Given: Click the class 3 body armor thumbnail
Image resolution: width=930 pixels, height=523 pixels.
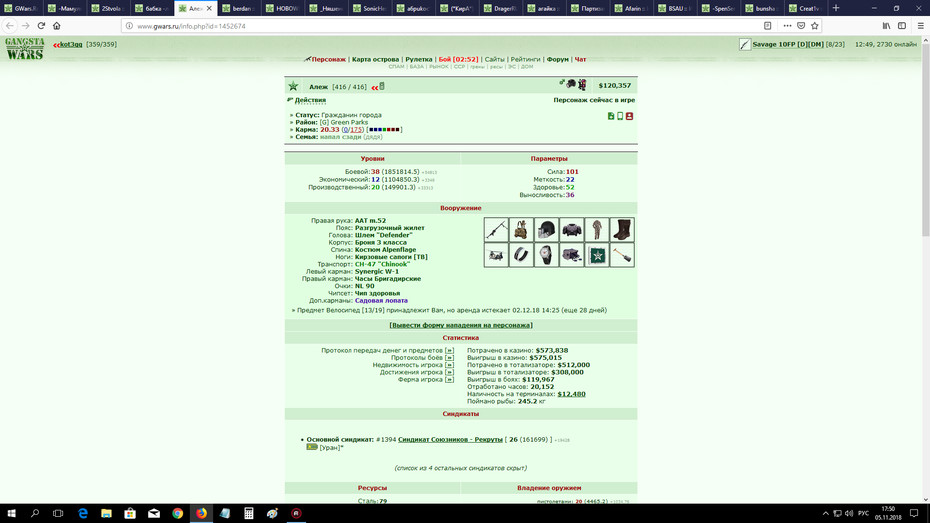Looking at the screenshot, I should (x=571, y=229).
